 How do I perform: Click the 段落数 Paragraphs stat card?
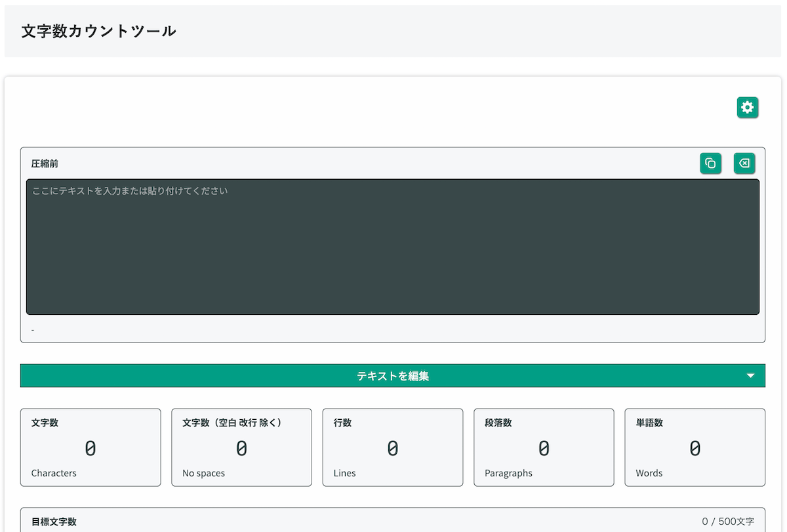click(x=544, y=447)
